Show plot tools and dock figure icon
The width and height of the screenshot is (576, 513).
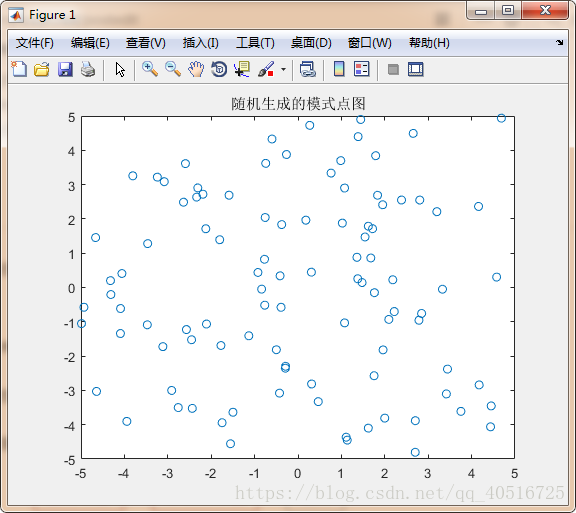pos(415,69)
